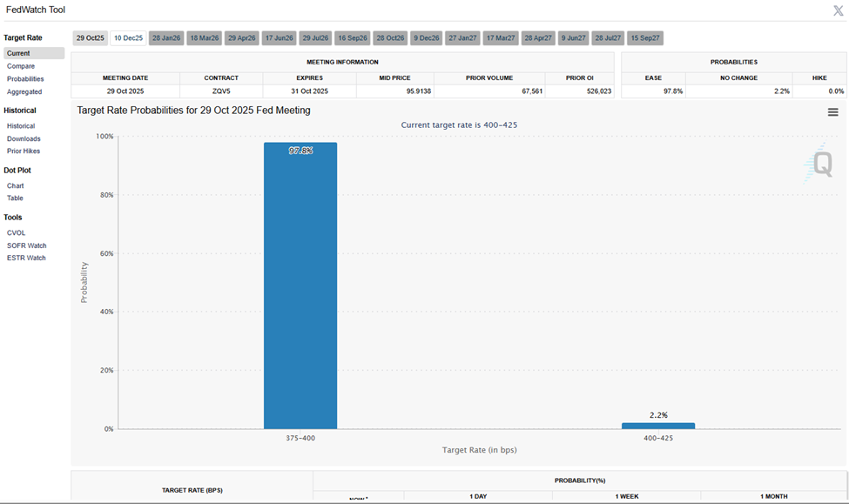Select the 28 Jan26 meeting tab
Image resolution: width=849 pixels, height=504 pixels.
pos(165,37)
